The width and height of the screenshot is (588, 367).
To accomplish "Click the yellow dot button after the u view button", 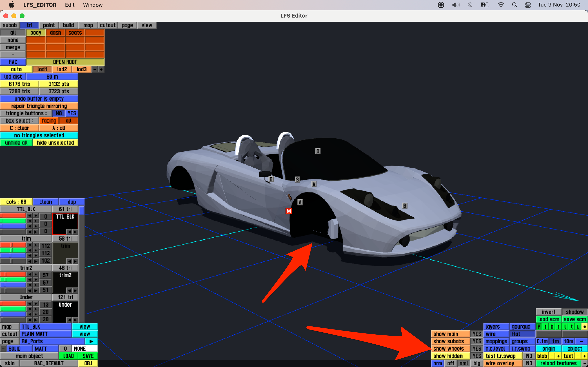I will click(584, 327).
